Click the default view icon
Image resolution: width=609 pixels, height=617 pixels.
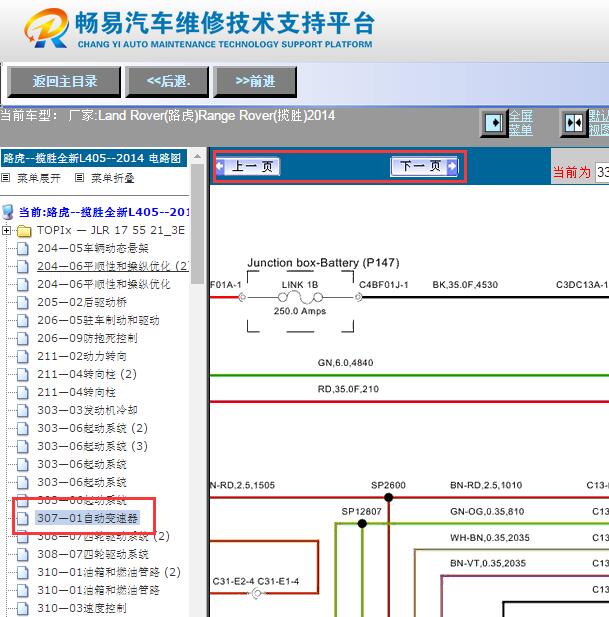574,123
